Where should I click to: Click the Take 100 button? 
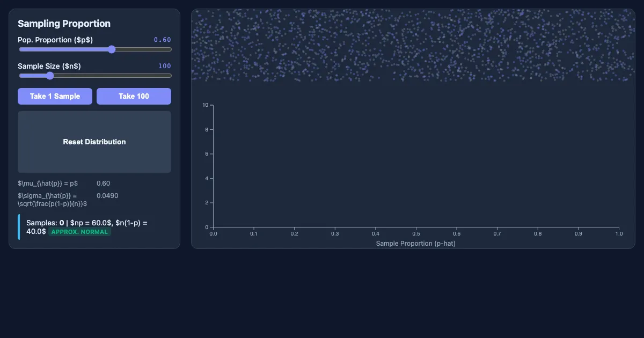pyautogui.click(x=134, y=96)
